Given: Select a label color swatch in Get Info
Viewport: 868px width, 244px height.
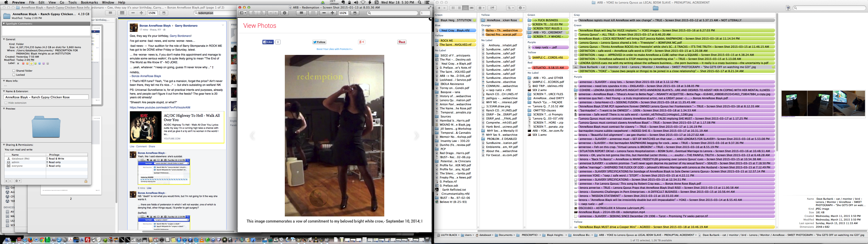Looking at the screenshot, I should (x=23, y=63).
